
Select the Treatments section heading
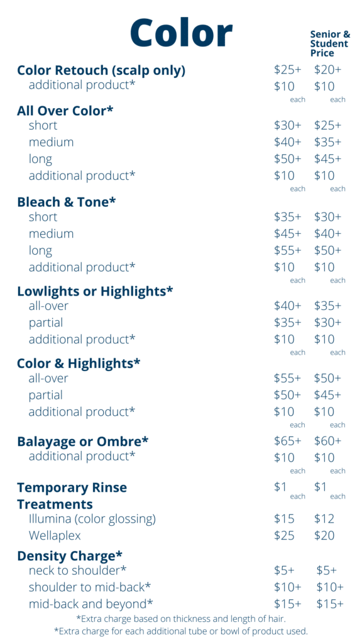click(x=55, y=504)
